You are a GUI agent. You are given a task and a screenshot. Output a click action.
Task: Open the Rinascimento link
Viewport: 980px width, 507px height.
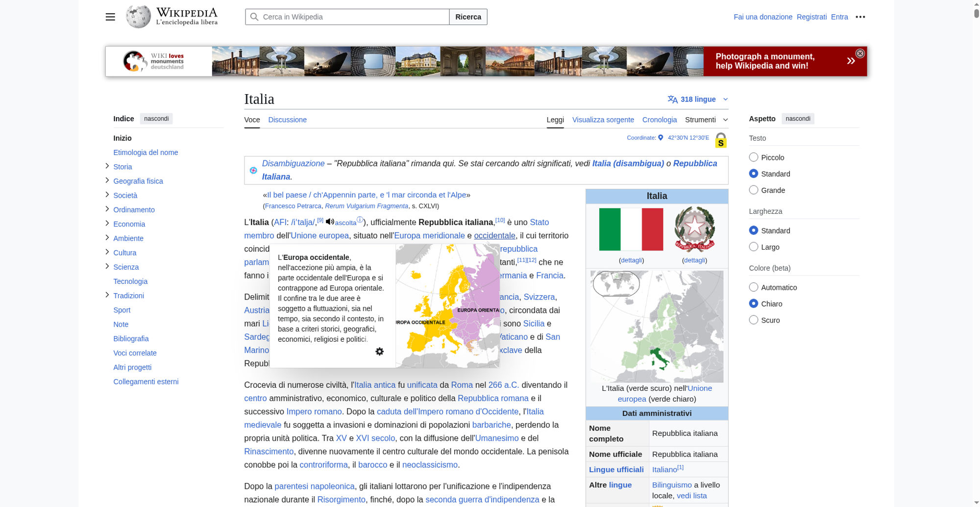click(x=269, y=451)
